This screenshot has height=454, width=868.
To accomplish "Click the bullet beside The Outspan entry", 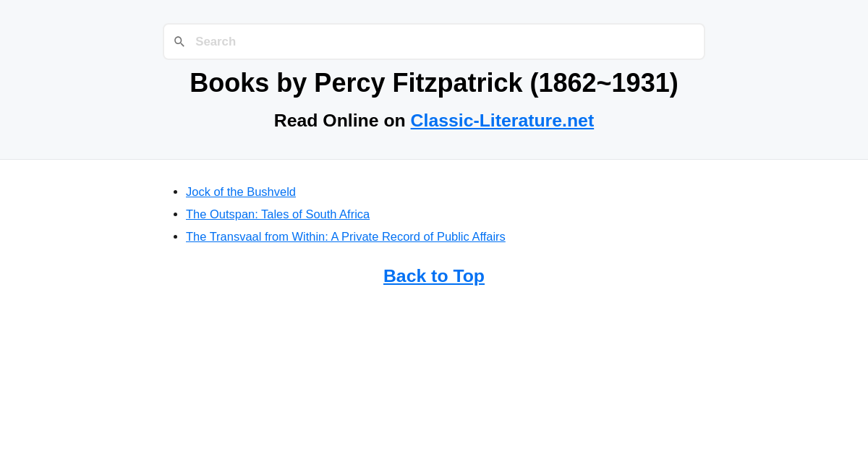I will (174, 213).
